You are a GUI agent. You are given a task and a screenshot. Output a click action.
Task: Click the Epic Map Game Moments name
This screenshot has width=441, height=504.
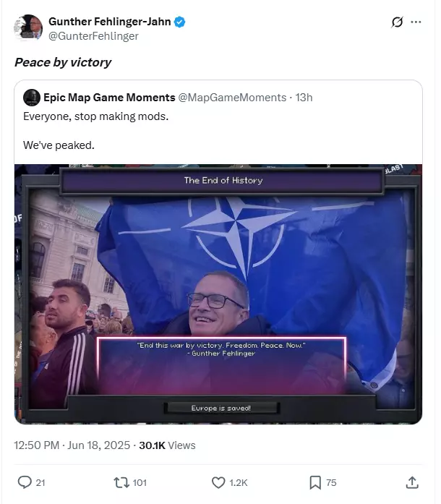[109, 98]
